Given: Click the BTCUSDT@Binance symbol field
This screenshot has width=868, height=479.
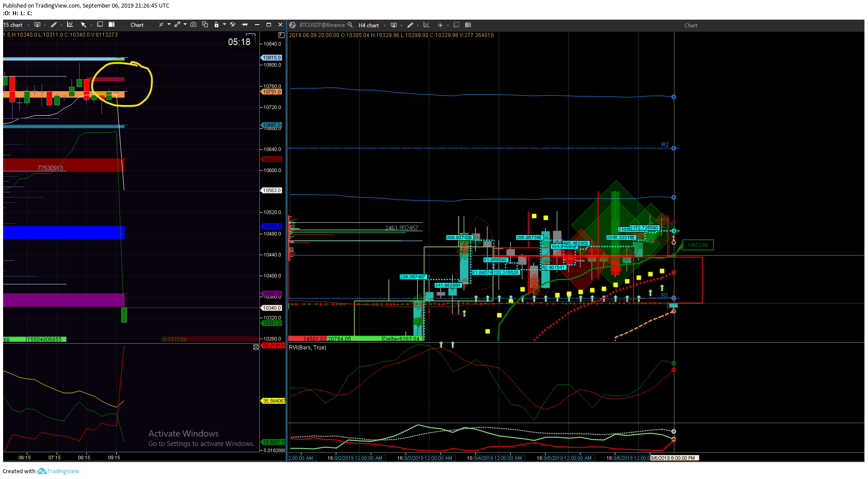Looking at the screenshot, I should 322,25.
